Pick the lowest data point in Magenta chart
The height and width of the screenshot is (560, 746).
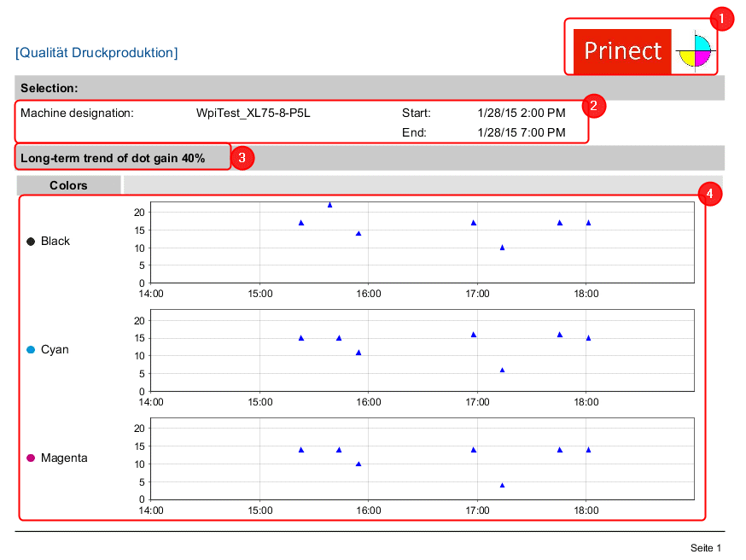(502, 485)
